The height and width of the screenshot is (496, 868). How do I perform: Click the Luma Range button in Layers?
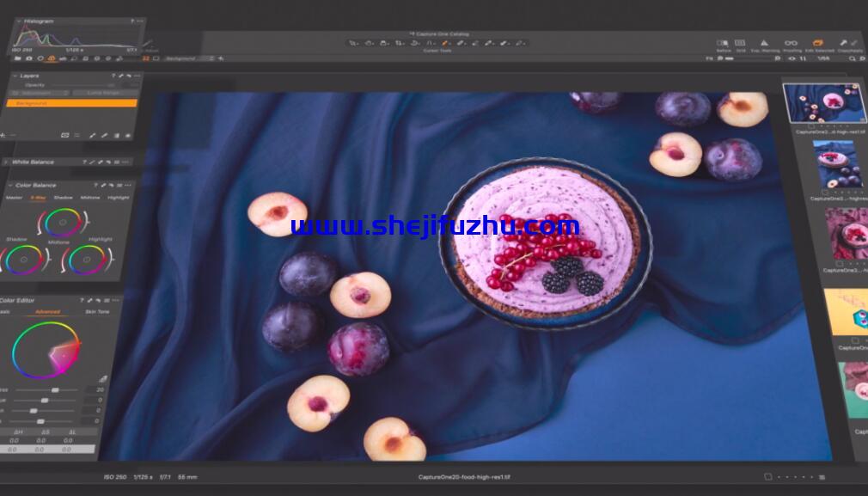pos(103,93)
